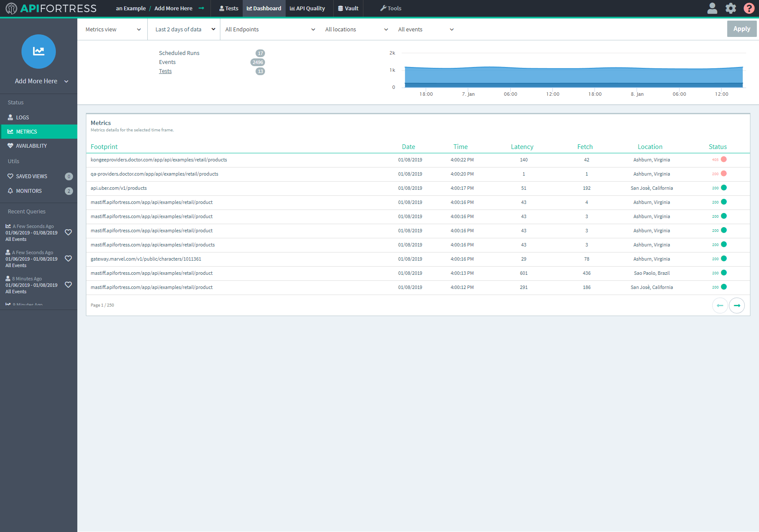The height and width of the screenshot is (532, 759).
Task: Expand the All locations selector
Action: [x=356, y=29]
